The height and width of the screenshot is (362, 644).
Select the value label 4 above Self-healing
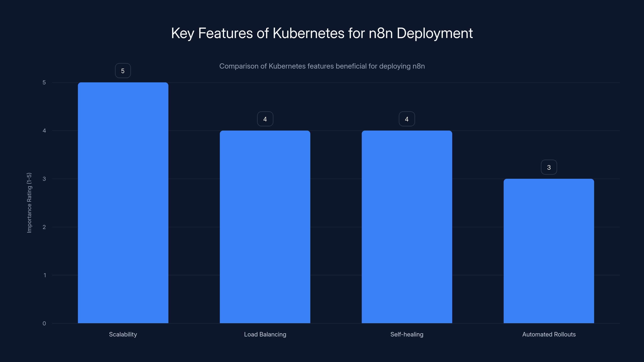(407, 119)
